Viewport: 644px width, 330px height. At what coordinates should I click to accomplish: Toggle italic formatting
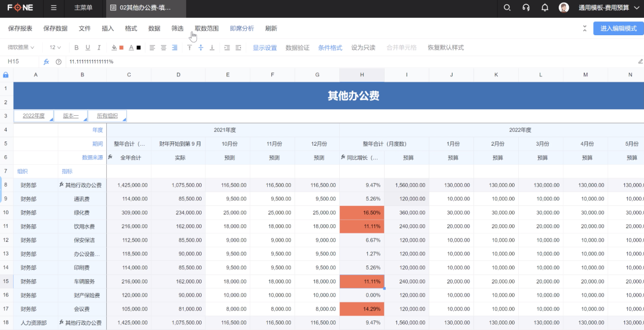pos(98,48)
